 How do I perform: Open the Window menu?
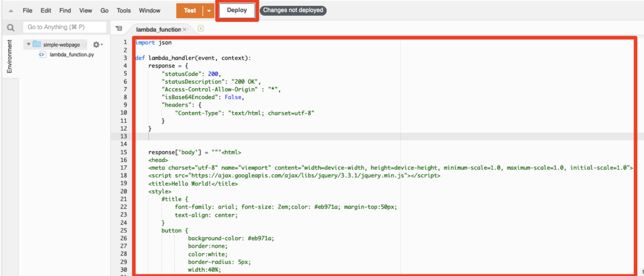(x=150, y=10)
